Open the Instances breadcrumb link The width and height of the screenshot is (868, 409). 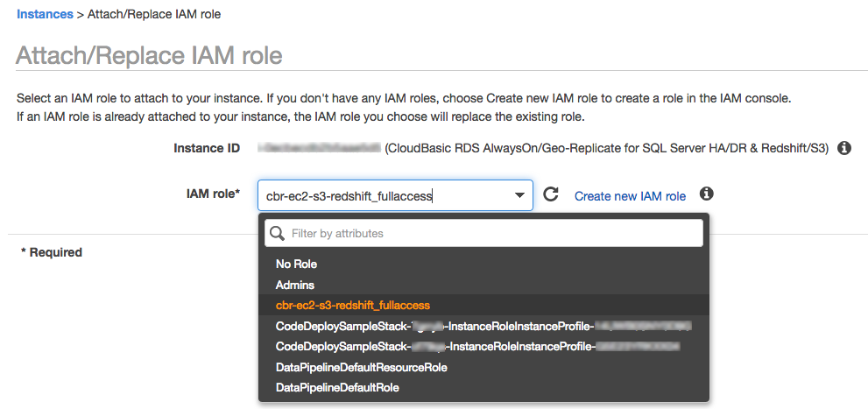coord(45,14)
